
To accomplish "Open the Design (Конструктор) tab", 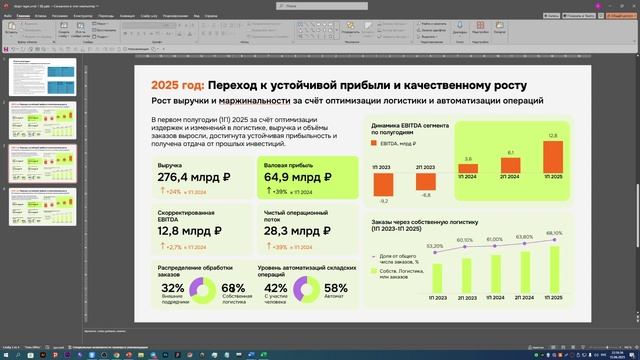I will coord(83,16).
